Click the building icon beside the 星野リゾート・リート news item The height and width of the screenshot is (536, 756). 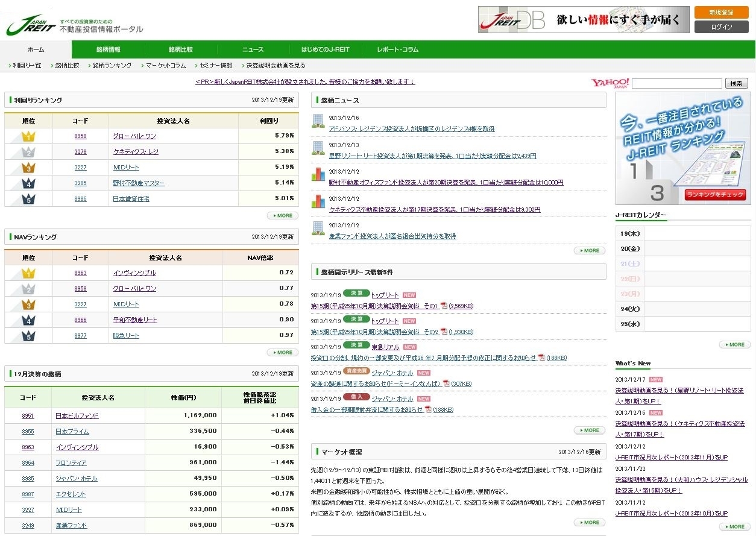(318, 148)
